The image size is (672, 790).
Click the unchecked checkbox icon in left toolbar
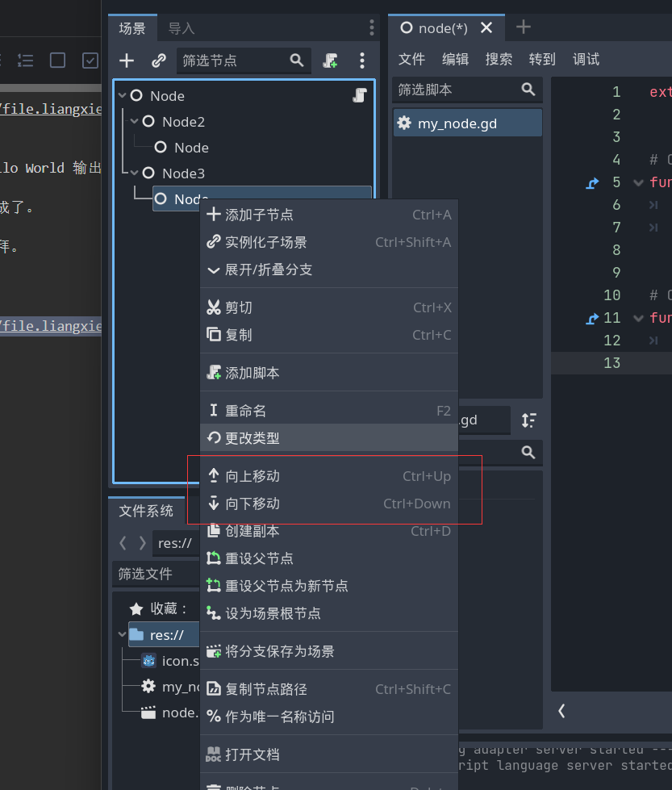(57, 61)
